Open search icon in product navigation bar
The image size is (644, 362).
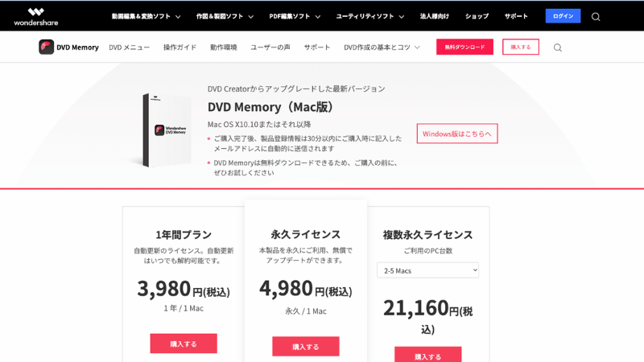[557, 47]
